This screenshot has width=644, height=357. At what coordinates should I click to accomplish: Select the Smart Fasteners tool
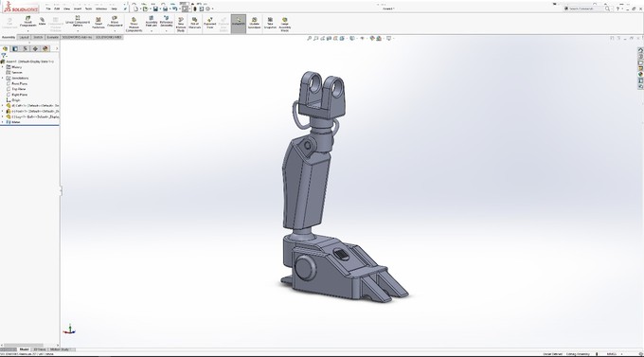(x=98, y=23)
